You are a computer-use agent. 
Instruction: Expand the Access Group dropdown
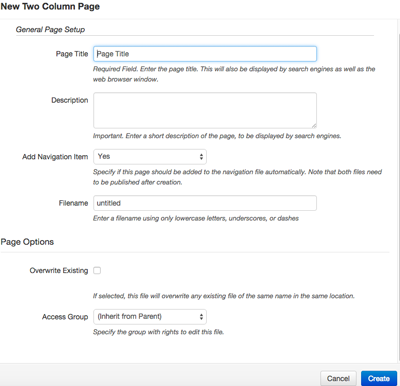point(150,317)
